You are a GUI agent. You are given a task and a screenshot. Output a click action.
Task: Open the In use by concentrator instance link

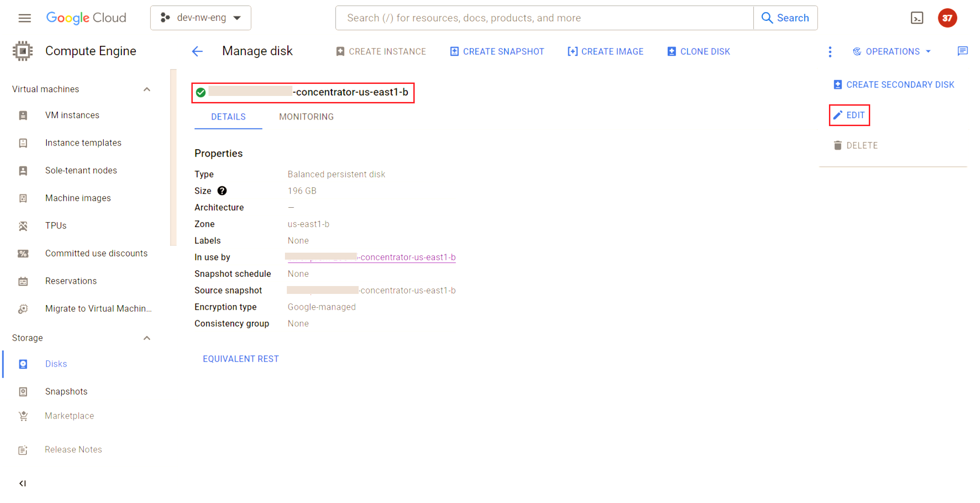pos(407,257)
